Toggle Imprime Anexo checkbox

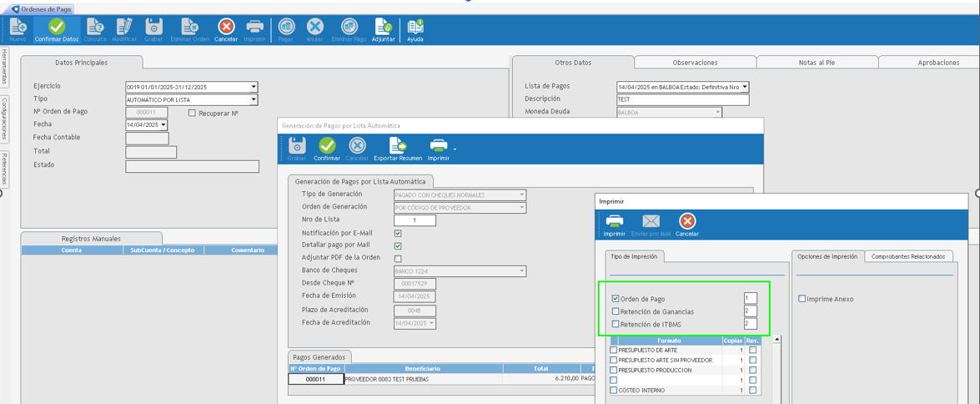tap(802, 299)
